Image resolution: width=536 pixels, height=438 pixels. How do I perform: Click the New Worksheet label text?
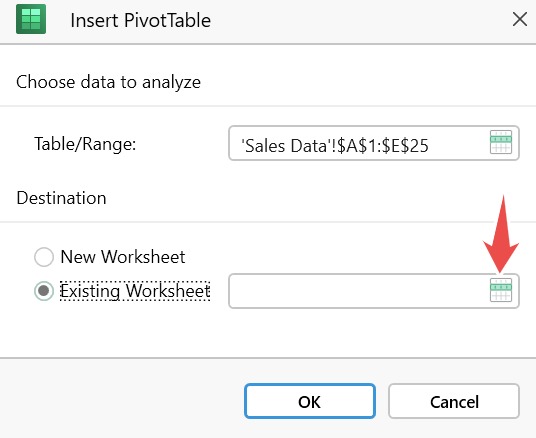pos(123,257)
